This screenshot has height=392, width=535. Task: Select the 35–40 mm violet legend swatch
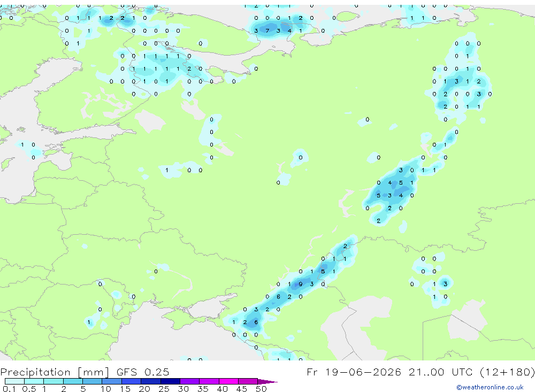point(209,381)
